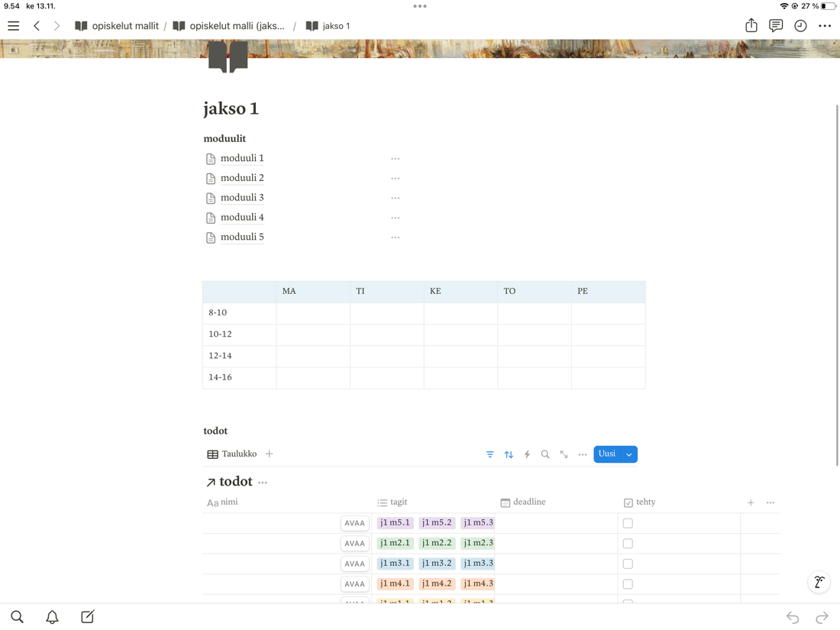Open automations lightning bolt icon
Viewport: 840px width, 630px height.
click(527, 454)
